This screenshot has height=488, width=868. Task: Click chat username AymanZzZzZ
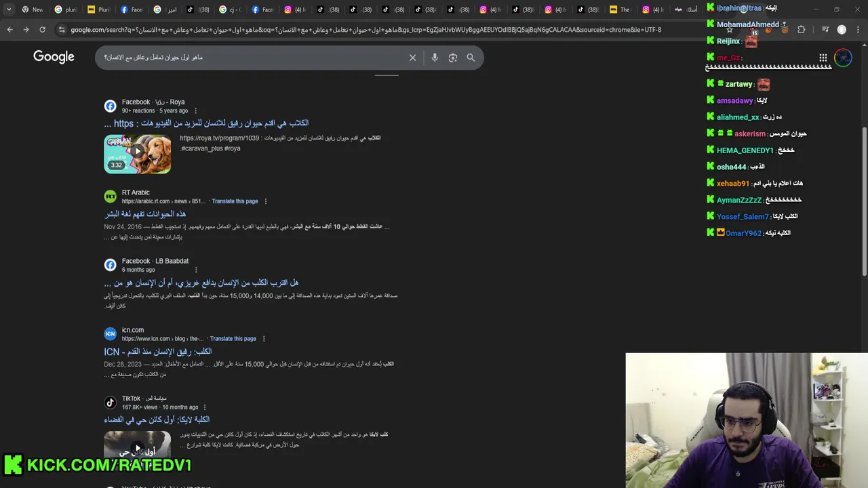click(x=739, y=200)
